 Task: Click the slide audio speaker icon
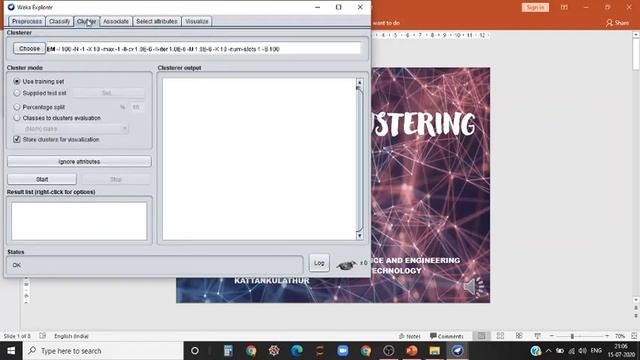pyautogui.click(x=473, y=287)
